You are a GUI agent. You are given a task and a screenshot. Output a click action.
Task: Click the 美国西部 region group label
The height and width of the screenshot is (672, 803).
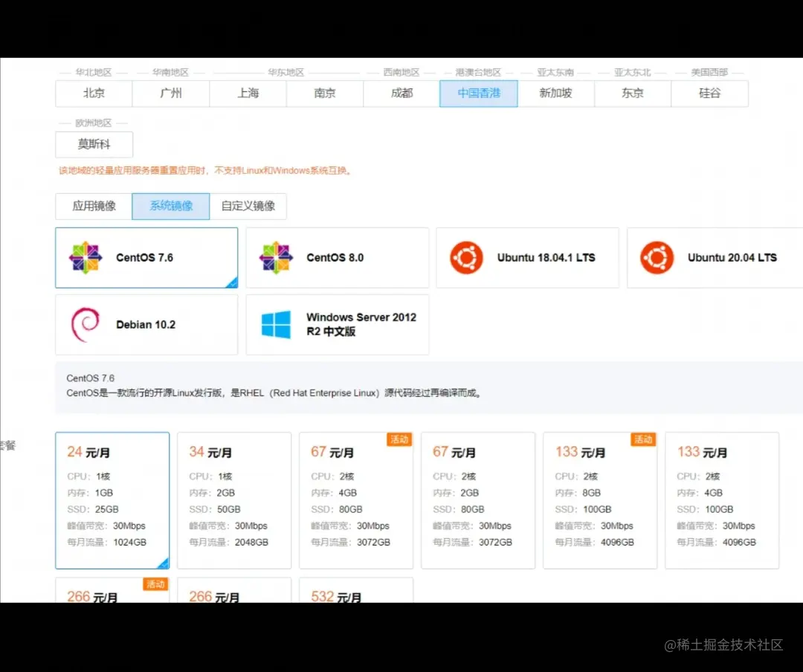coord(709,72)
